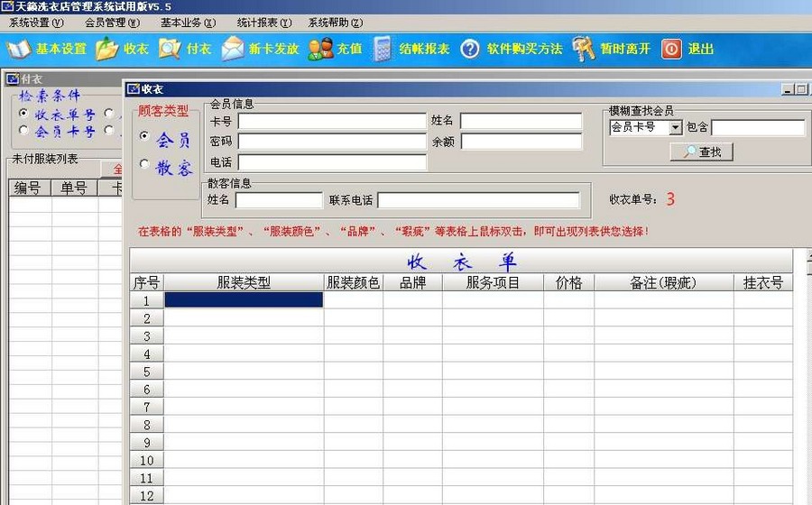Minimize the 收衣 window
Screen dimensions: 812x505
pyautogui.click(x=788, y=89)
